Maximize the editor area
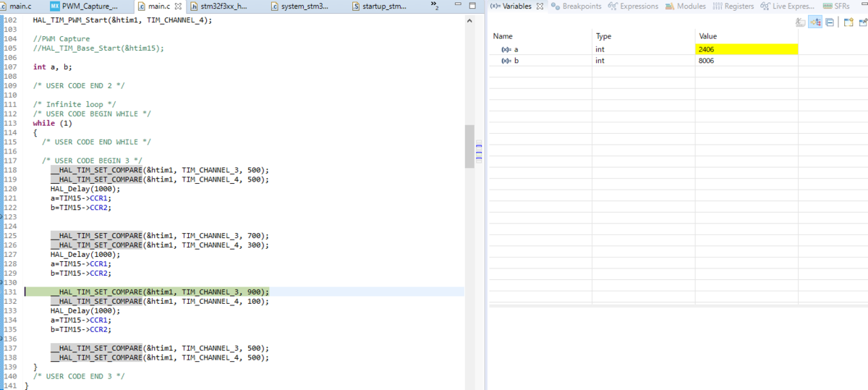 pyautogui.click(x=472, y=7)
